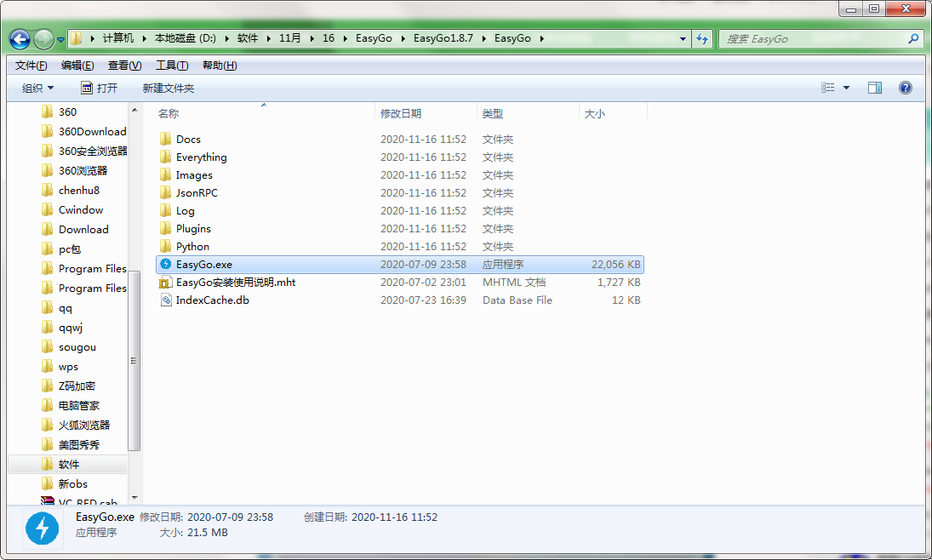This screenshot has height=560, width=932.
Task: Open the 文件(F) menu
Action: (31, 66)
